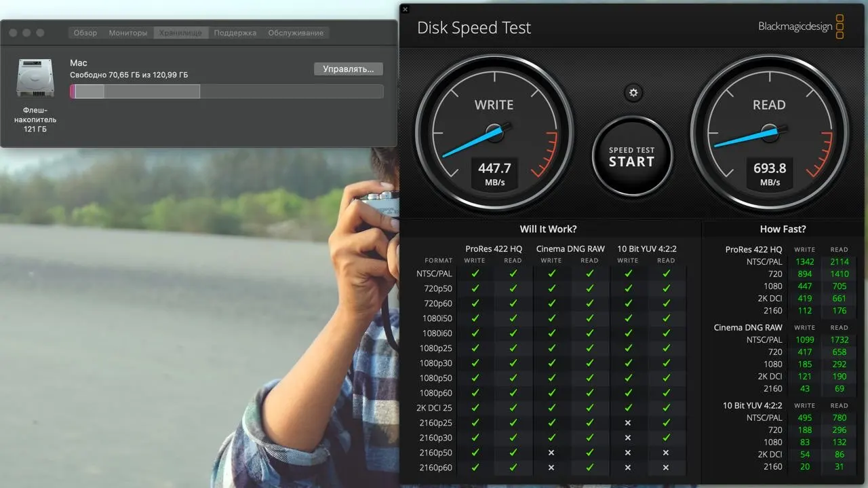
Task: Click ProRes 422 HQ column header in Will It Work
Action: (x=494, y=249)
